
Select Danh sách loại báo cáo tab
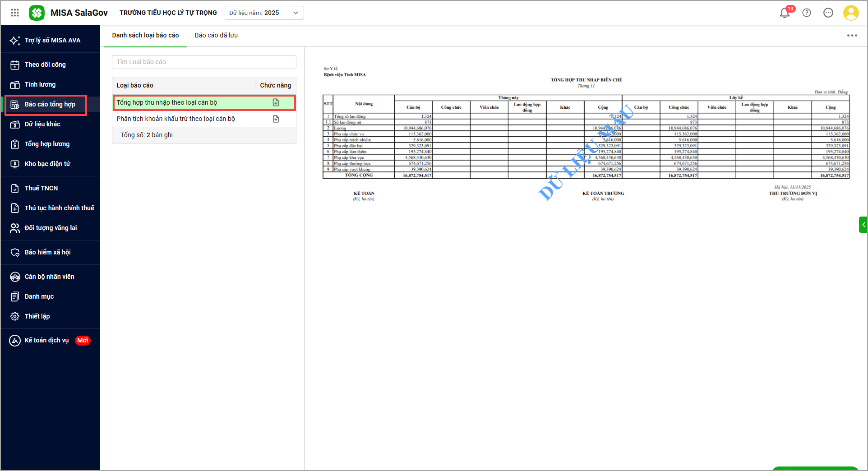pos(145,35)
